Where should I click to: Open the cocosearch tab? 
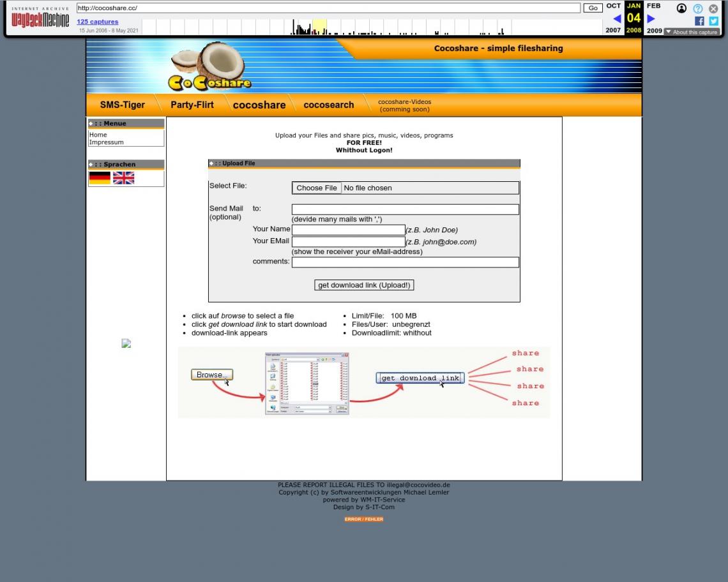coord(329,105)
